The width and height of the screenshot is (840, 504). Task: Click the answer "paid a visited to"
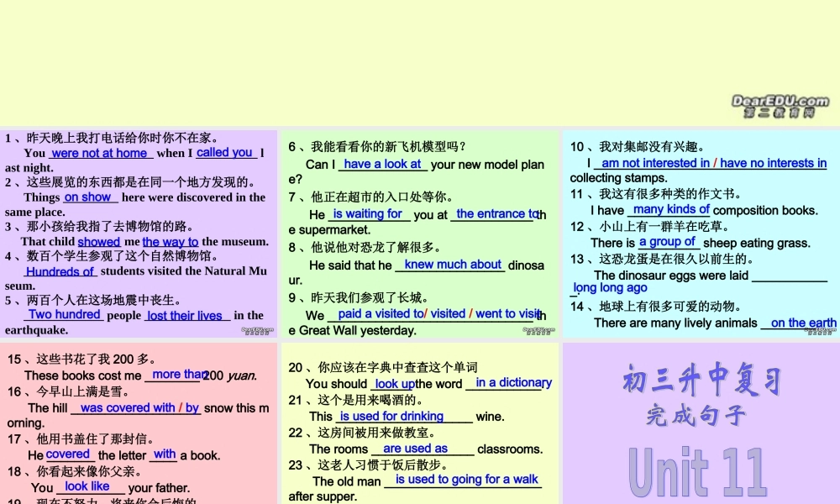(381, 314)
